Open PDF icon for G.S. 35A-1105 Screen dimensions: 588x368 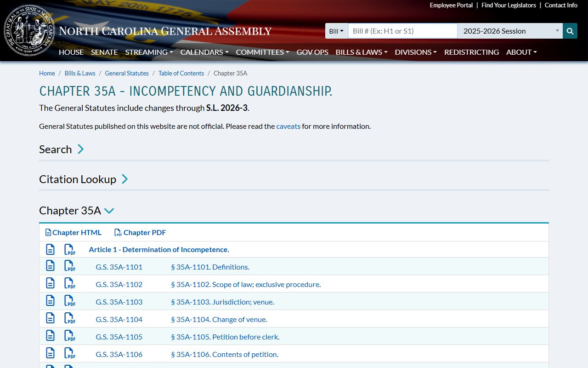pyautogui.click(x=69, y=336)
